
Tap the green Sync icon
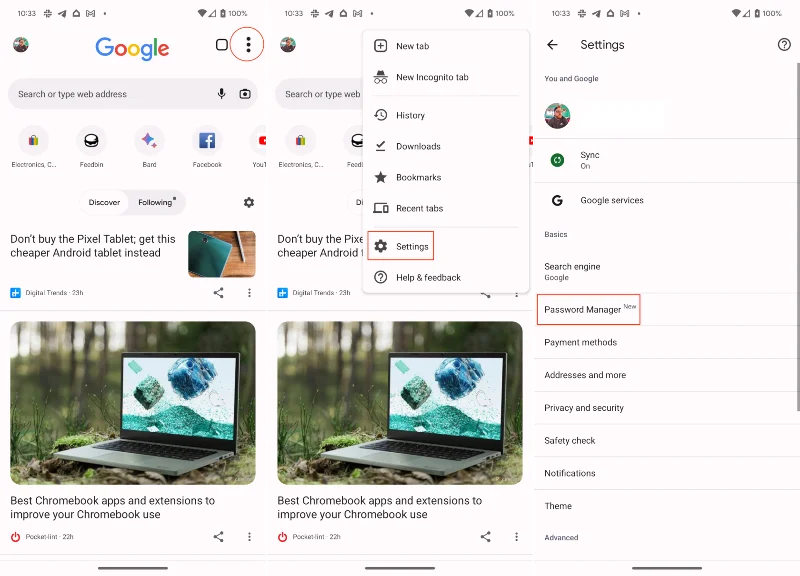[x=558, y=160]
